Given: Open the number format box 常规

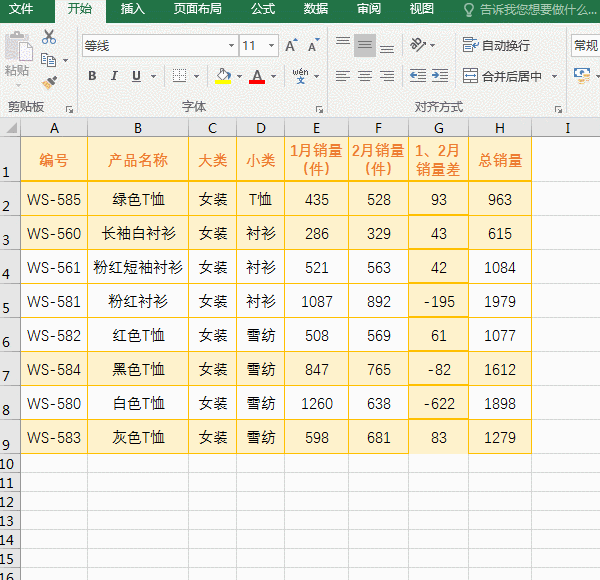Looking at the screenshot, I should tap(585, 46).
